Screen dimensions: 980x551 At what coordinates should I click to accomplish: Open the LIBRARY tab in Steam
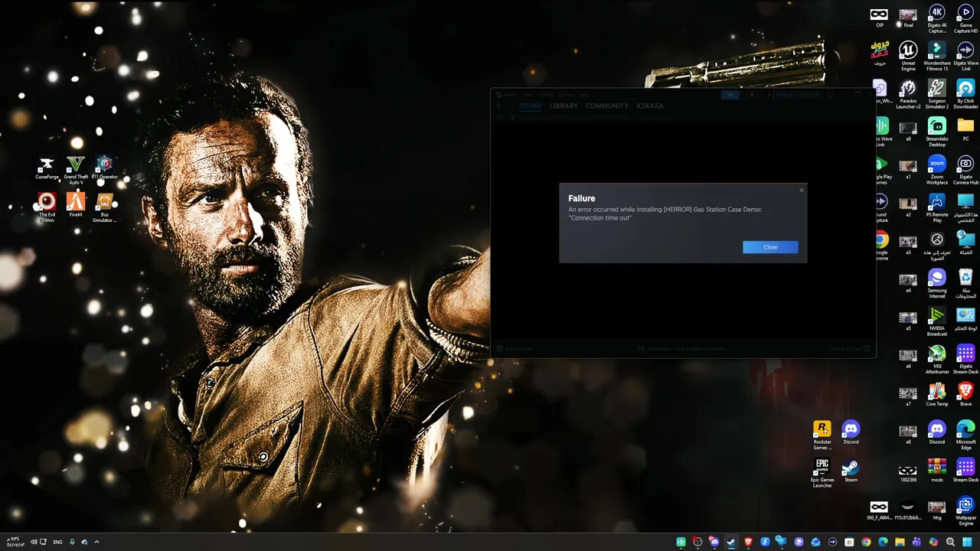pos(563,106)
